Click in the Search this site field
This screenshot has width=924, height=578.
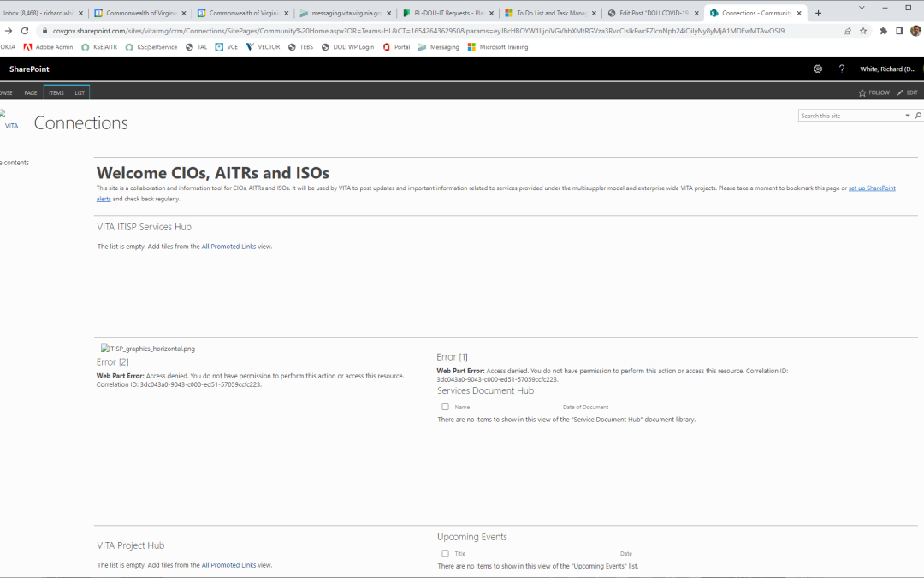(850, 116)
